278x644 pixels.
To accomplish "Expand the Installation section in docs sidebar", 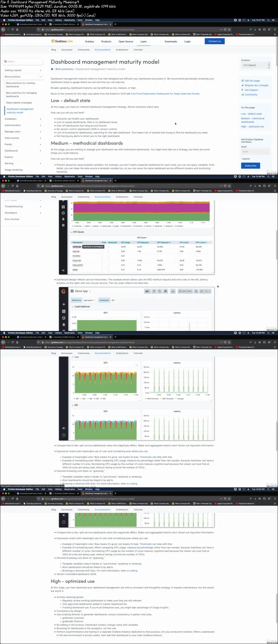I will [23, 119].
